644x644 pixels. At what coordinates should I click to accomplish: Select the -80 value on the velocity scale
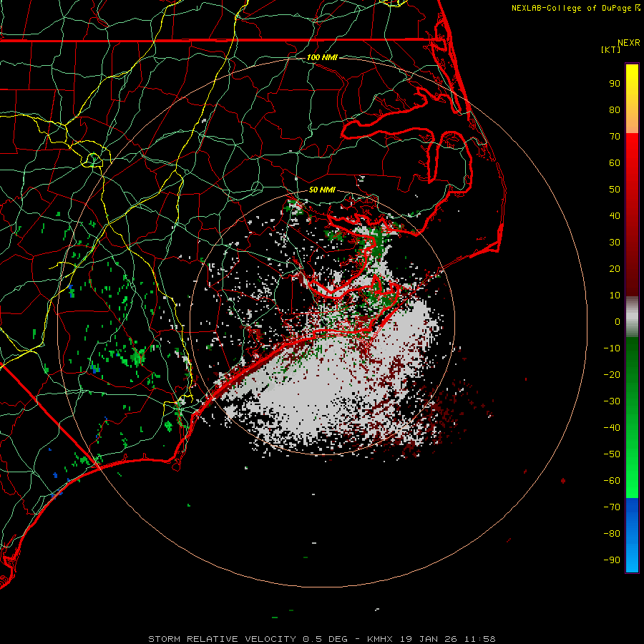pos(612,534)
